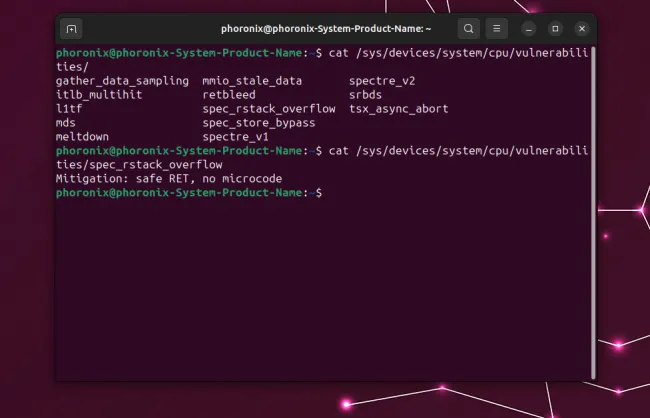Image resolution: width=650 pixels, height=418 pixels.
Task: Click the search magnifier icon
Action: (x=469, y=29)
